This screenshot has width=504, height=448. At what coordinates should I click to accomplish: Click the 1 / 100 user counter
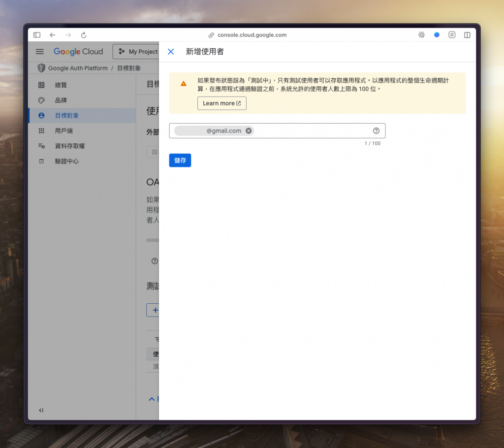click(372, 143)
